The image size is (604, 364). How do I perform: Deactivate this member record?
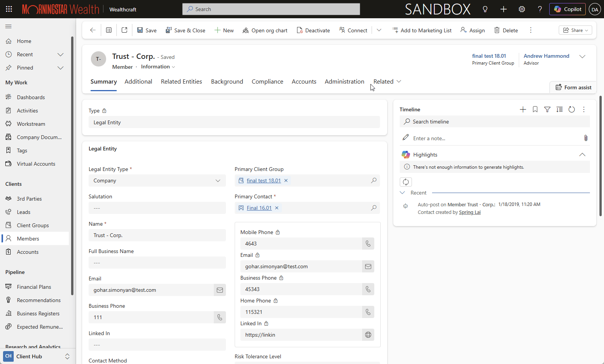313,30
